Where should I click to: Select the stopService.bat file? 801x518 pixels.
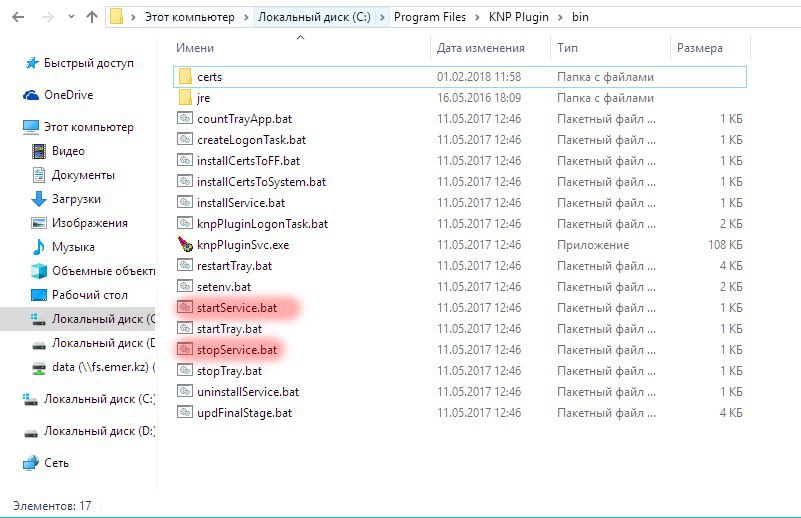click(x=237, y=349)
